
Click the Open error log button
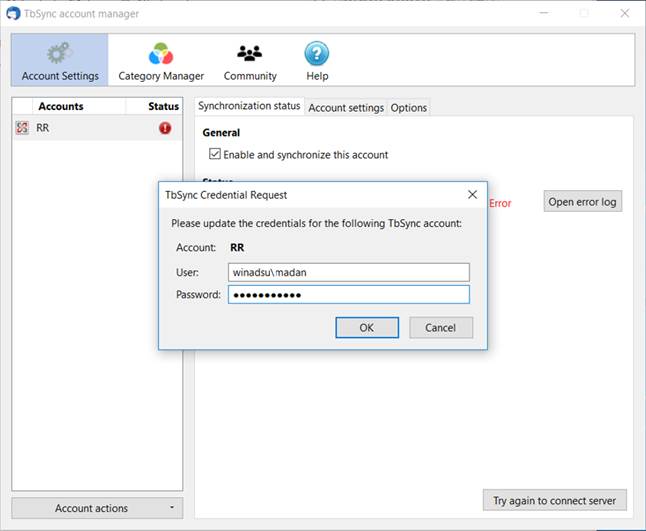tap(583, 202)
